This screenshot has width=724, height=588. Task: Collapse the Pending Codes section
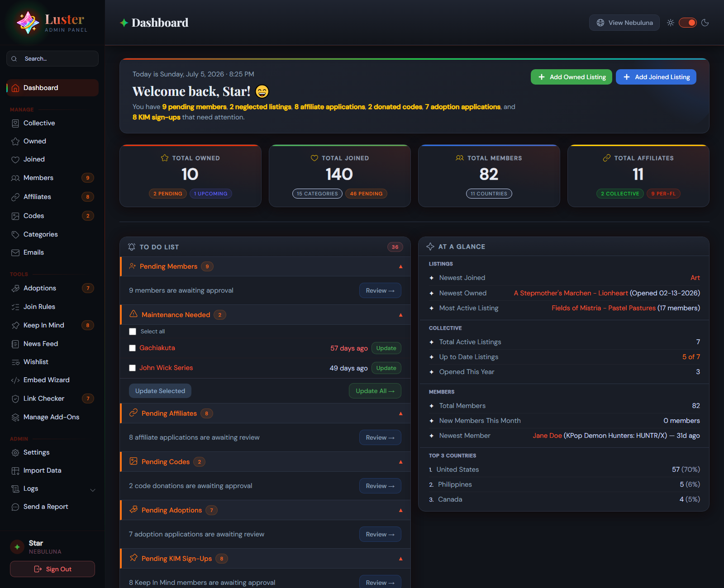click(x=400, y=462)
